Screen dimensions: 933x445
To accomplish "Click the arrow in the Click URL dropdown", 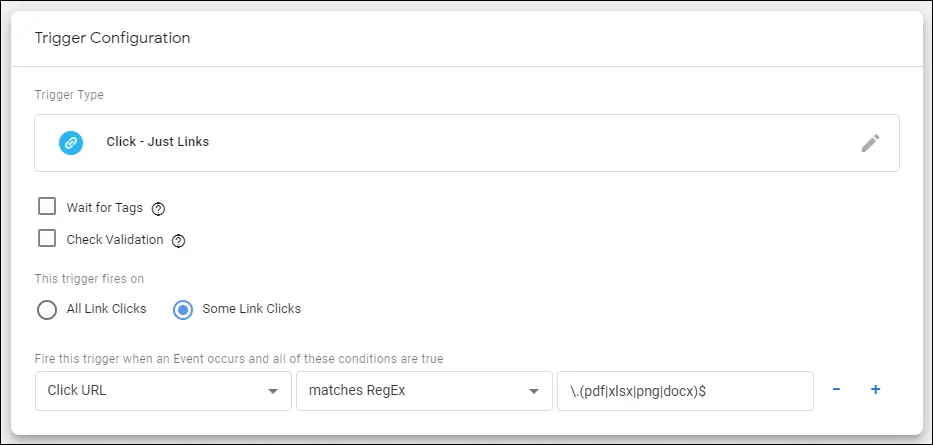I will click(273, 391).
